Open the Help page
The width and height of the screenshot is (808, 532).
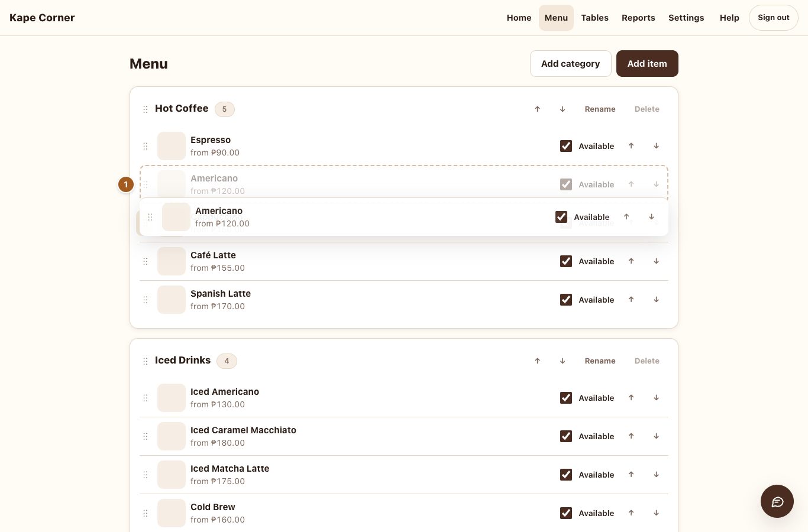(x=729, y=18)
